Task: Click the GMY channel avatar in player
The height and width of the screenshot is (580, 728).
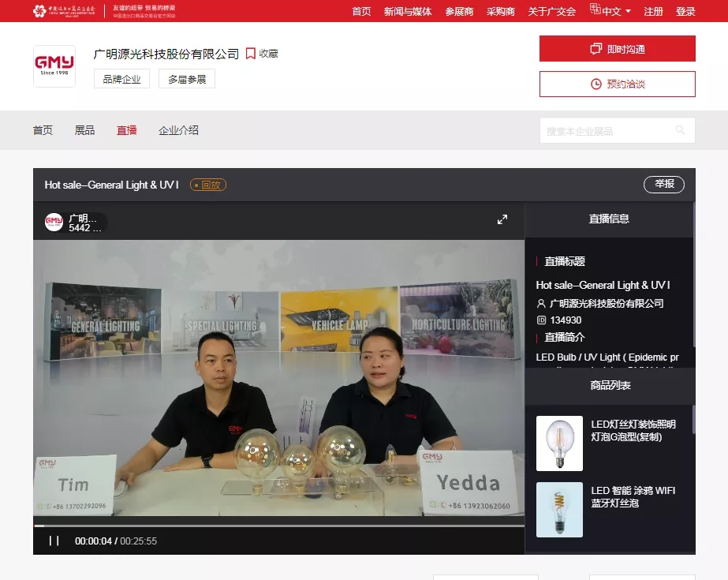Action: [x=54, y=222]
